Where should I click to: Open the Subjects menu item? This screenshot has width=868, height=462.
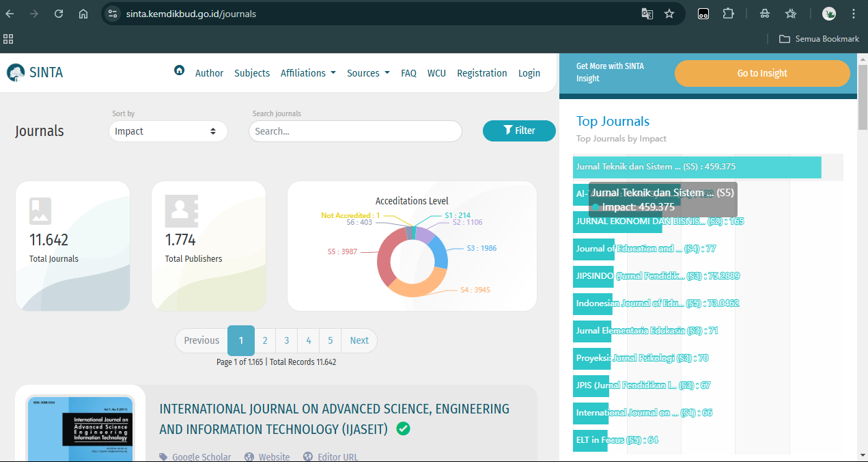pos(252,73)
